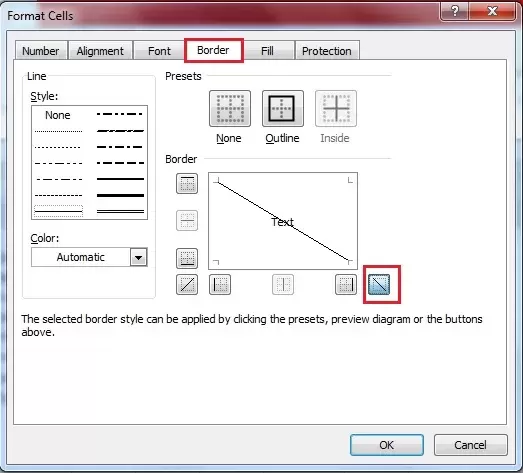Viewport: 523px width, 473px height.
Task: Switch to the Fill tab
Action: [267, 51]
